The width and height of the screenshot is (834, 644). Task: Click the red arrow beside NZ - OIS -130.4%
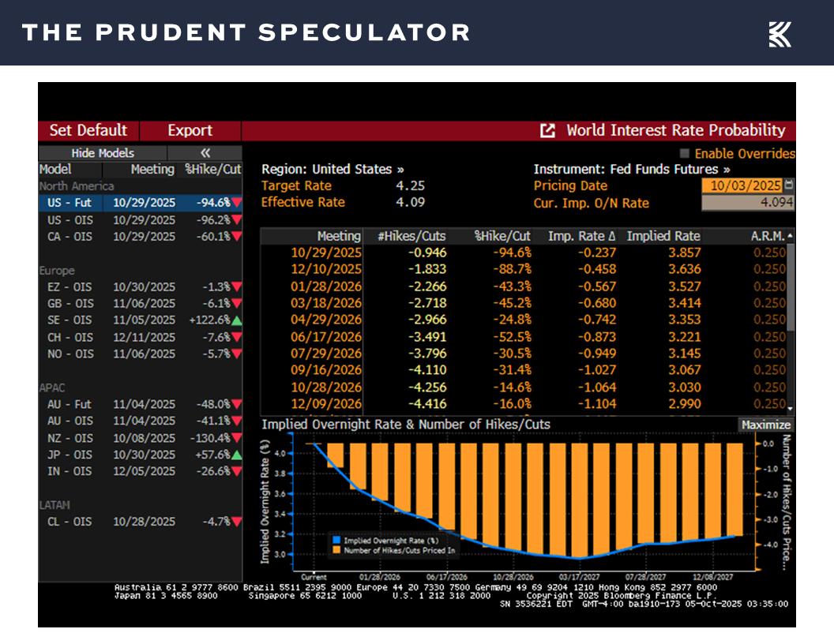point(235,438)
